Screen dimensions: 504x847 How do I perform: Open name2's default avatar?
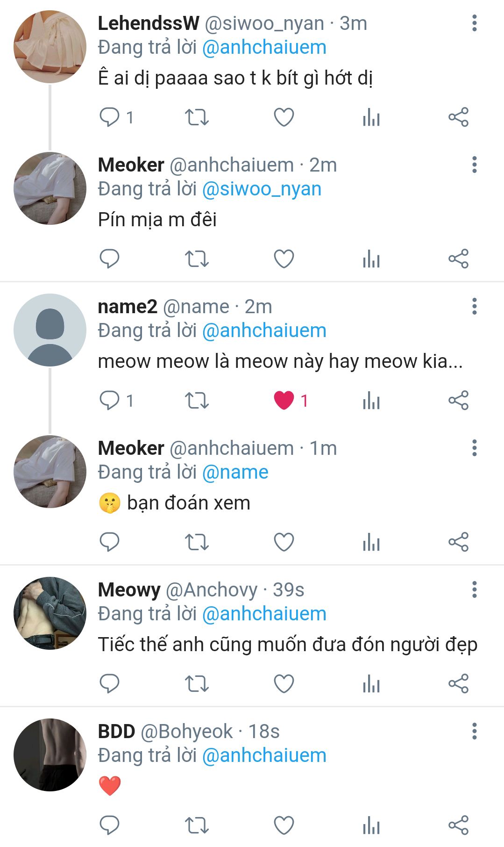click(x=50, y=330)
